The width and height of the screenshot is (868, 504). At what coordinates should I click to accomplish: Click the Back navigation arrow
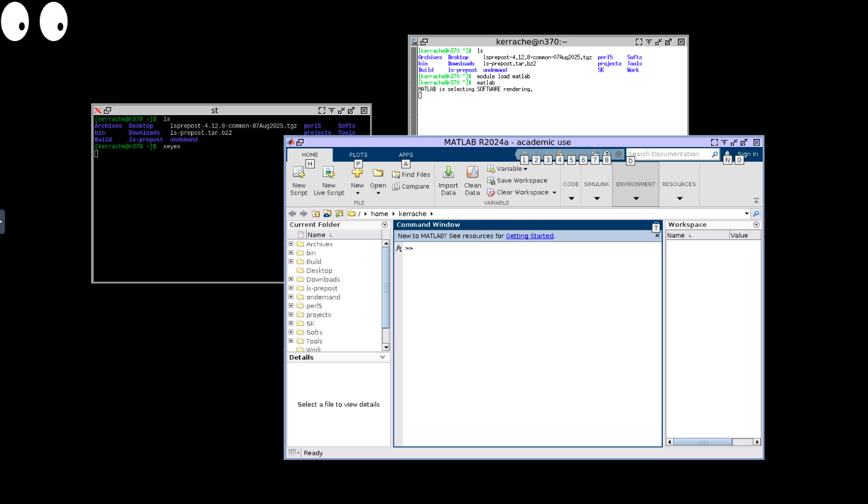click(292, 214)
